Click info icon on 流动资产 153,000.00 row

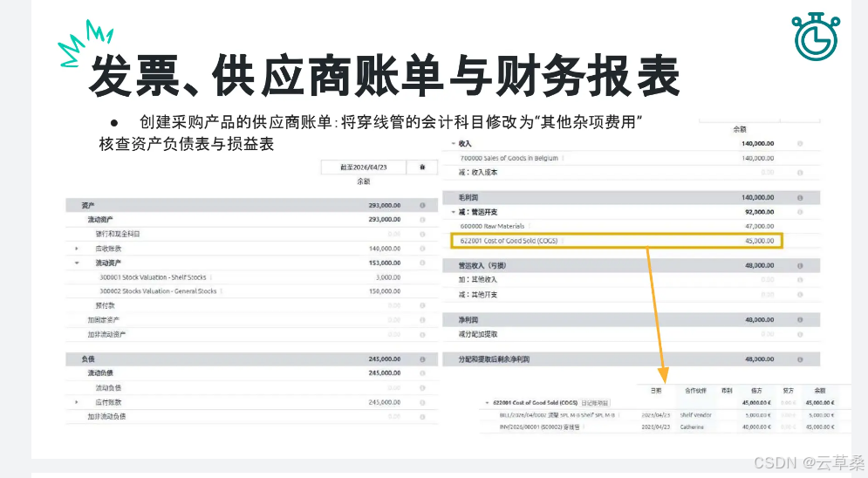(x=422, y=263)
